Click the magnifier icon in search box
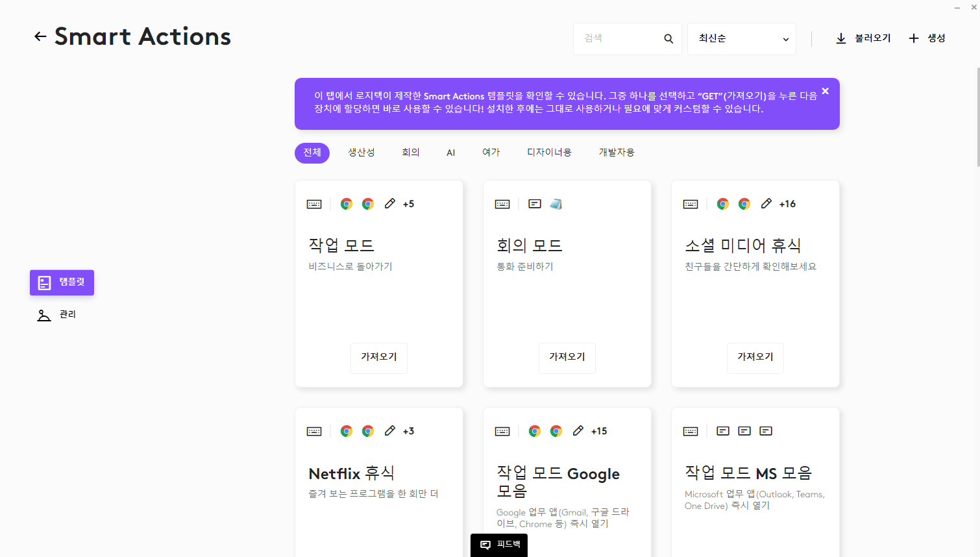The width and height of the screenshot is (980, 557). click(x=668, y=39)
